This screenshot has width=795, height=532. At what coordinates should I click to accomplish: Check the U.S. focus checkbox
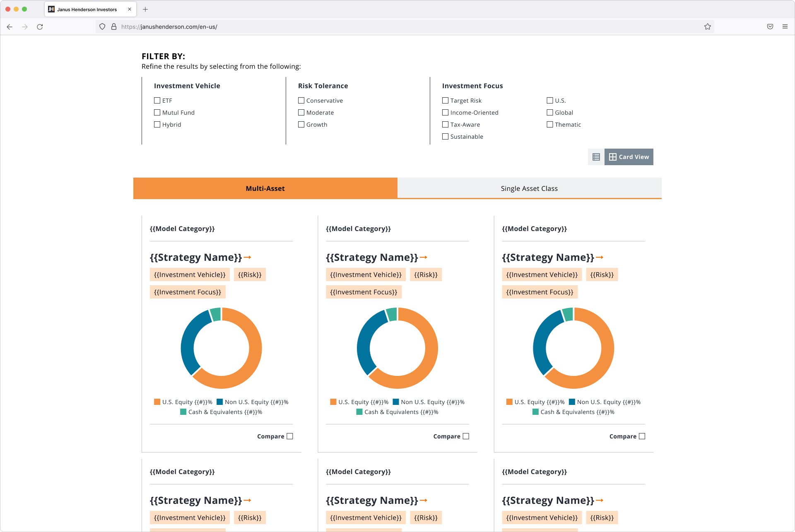tap(550, 101)
